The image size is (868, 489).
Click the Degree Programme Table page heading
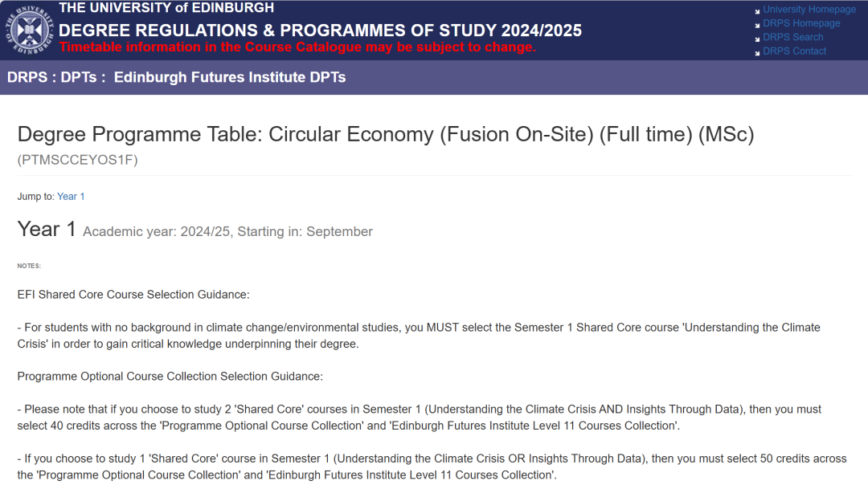tap(385, 135)
